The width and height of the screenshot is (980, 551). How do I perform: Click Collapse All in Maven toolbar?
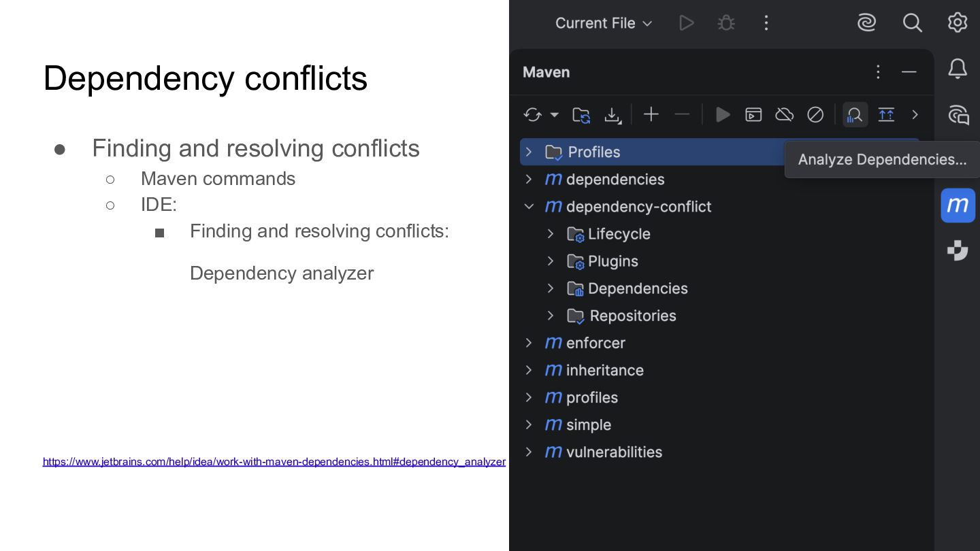point(886,114)
